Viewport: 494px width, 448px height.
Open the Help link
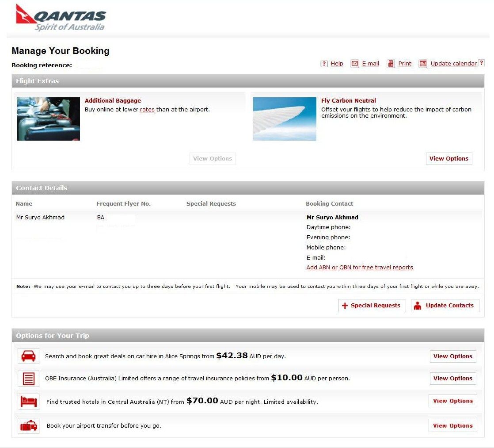(x=337, y=64)
